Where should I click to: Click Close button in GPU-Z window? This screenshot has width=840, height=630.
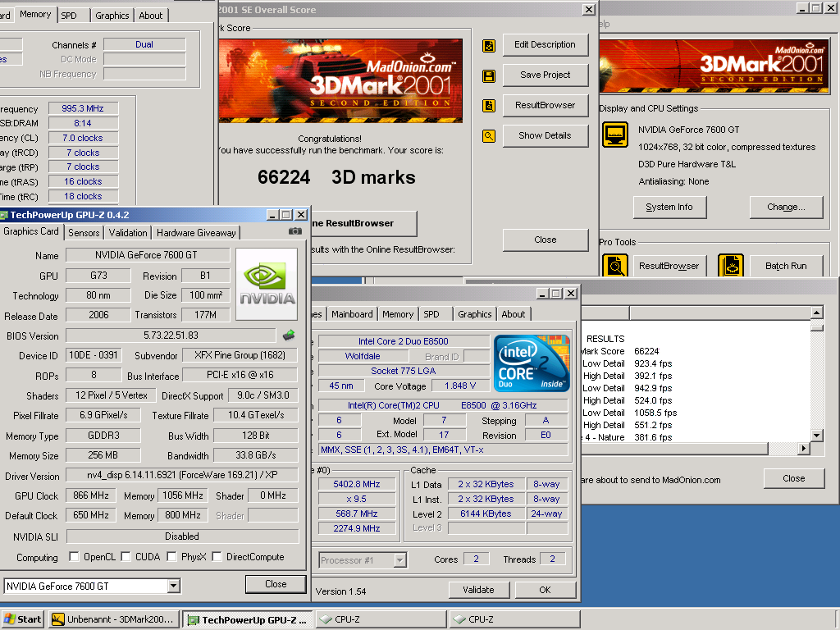[x=276, y=584]
